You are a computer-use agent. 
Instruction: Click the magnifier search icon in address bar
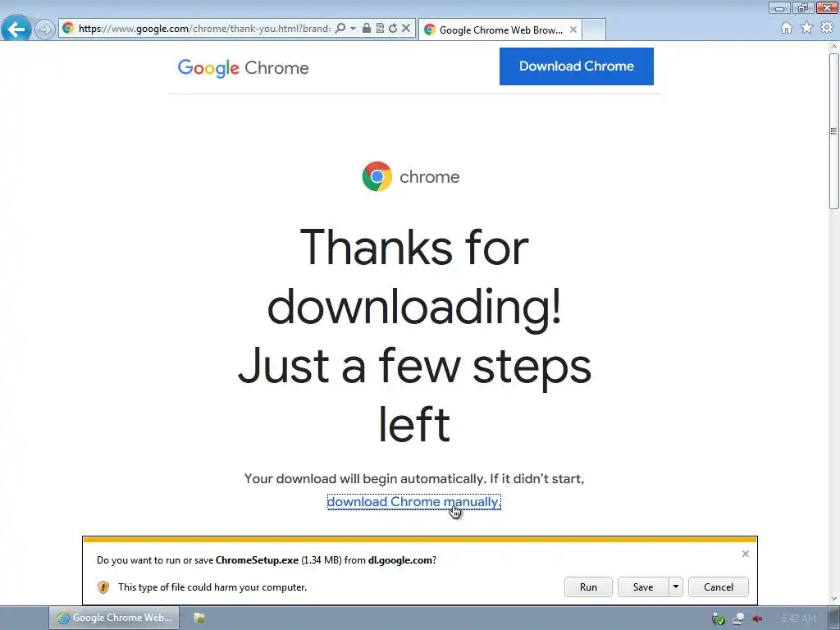pos(340,28)
